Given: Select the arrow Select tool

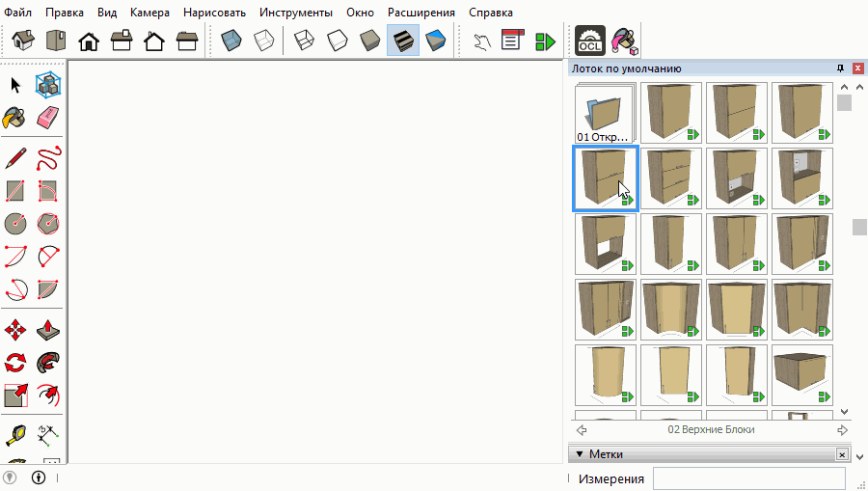Looking at the screenshot, I should [15, 85].
